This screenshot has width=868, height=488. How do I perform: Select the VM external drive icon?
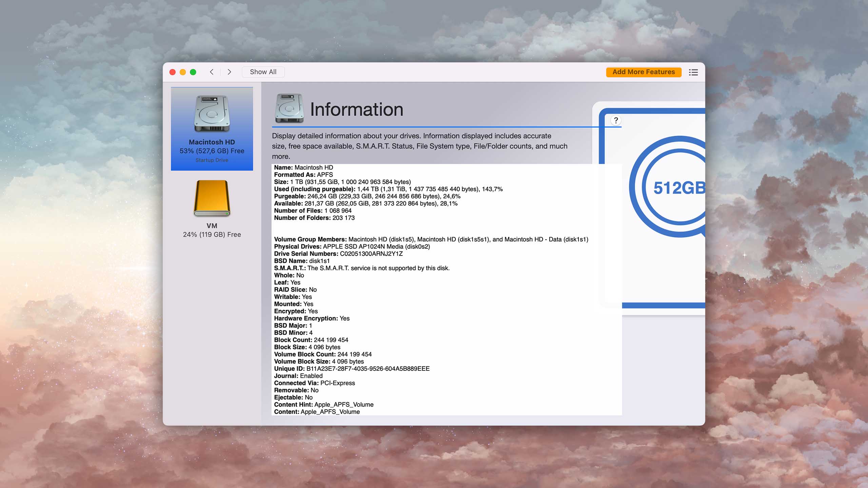[212, 199]
